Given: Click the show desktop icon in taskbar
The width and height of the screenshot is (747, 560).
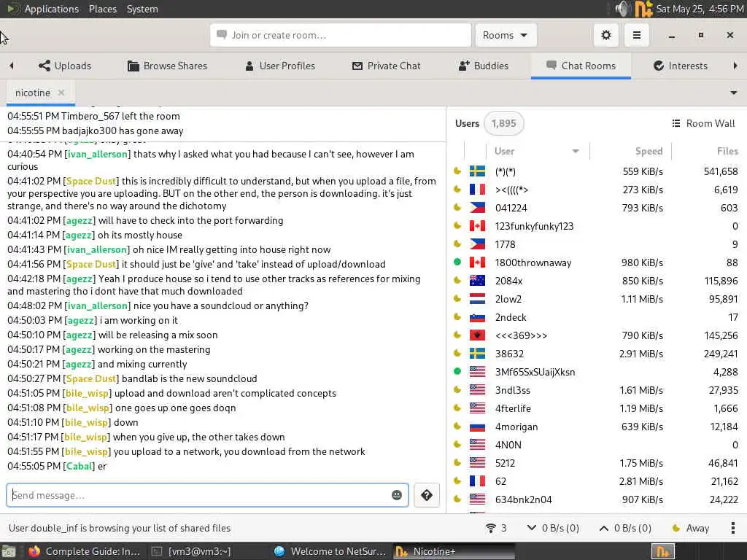Looking at the screenshot, I should point(9,551).
